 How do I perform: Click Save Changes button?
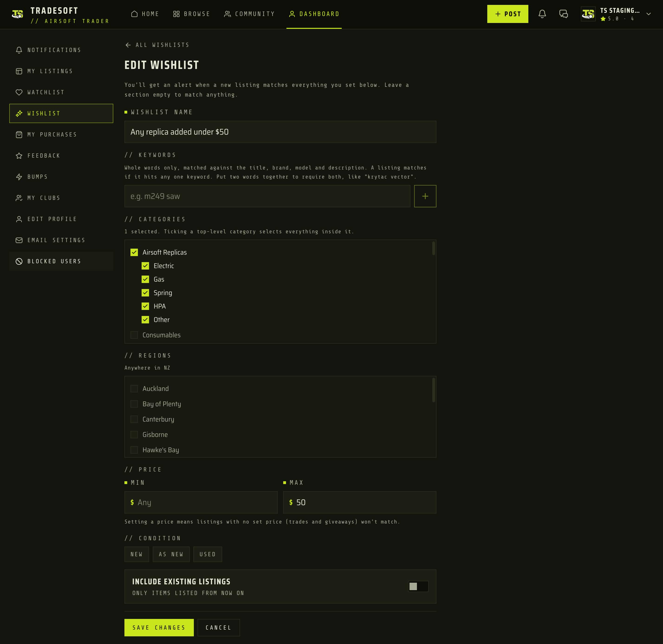point(159,628)
